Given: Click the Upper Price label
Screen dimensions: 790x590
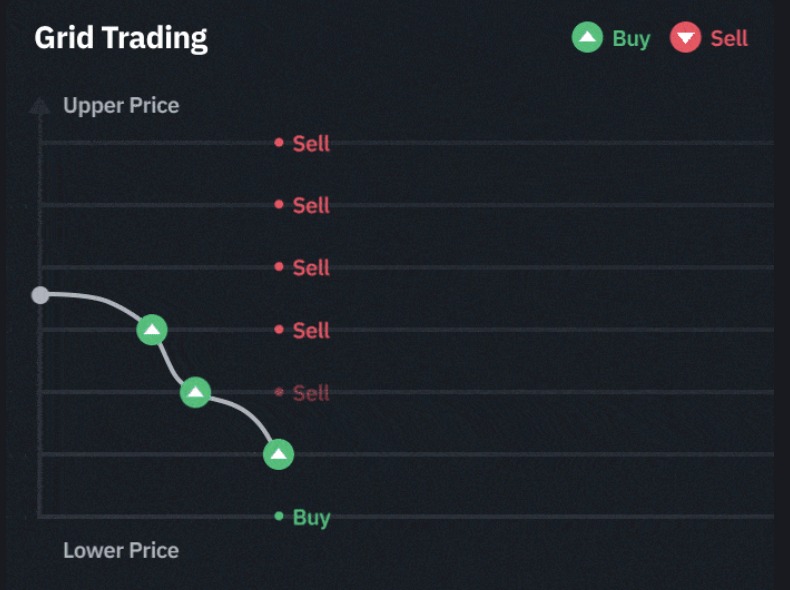Looking at the screenshot, I should [121, 106].
